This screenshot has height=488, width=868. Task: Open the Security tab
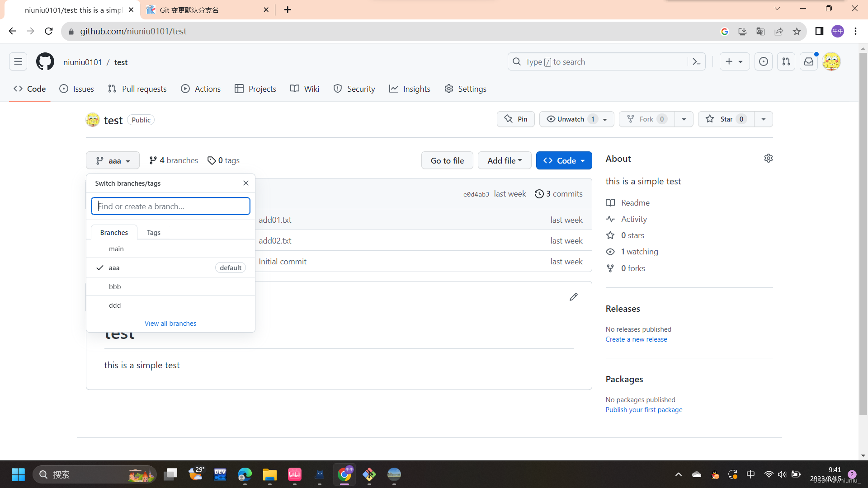point(354,89)
